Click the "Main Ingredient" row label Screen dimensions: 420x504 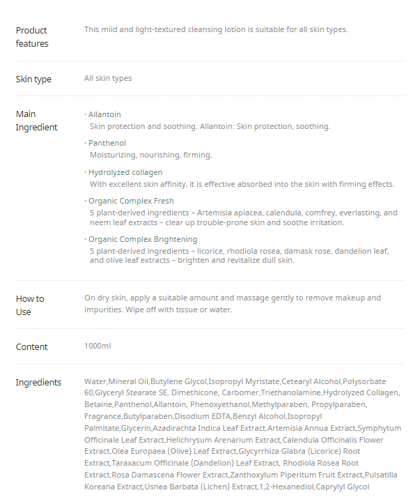[x=36, y=121]
